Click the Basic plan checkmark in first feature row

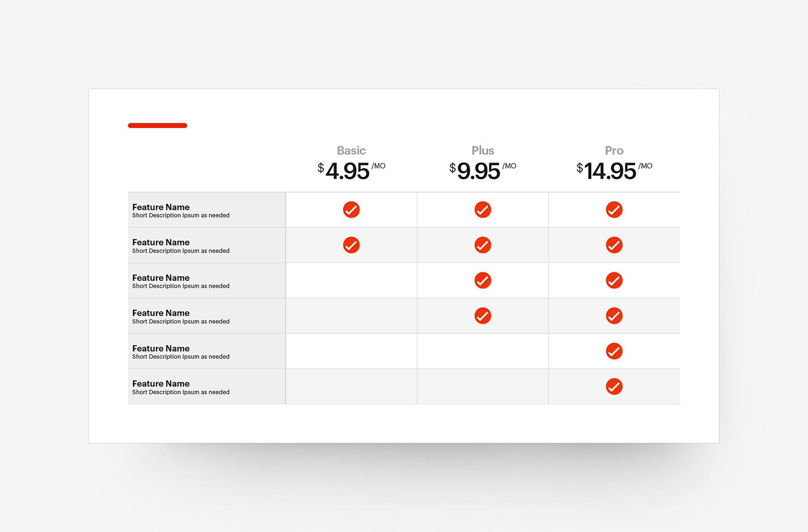(x=351, y=210)
